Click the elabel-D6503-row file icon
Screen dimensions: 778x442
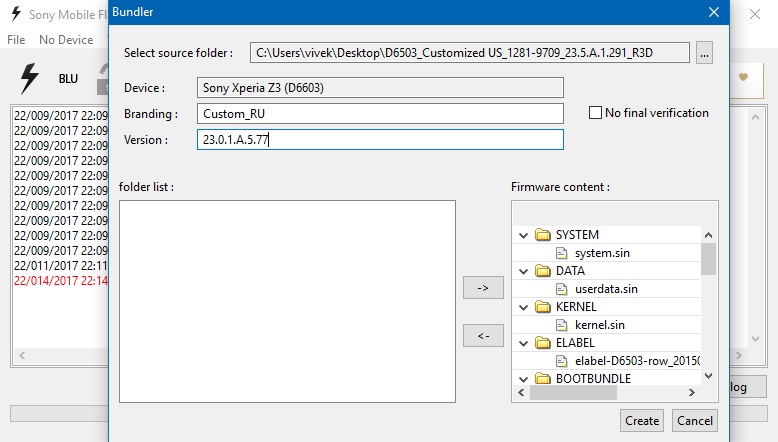pyautogui.click(x=561, y=361)
